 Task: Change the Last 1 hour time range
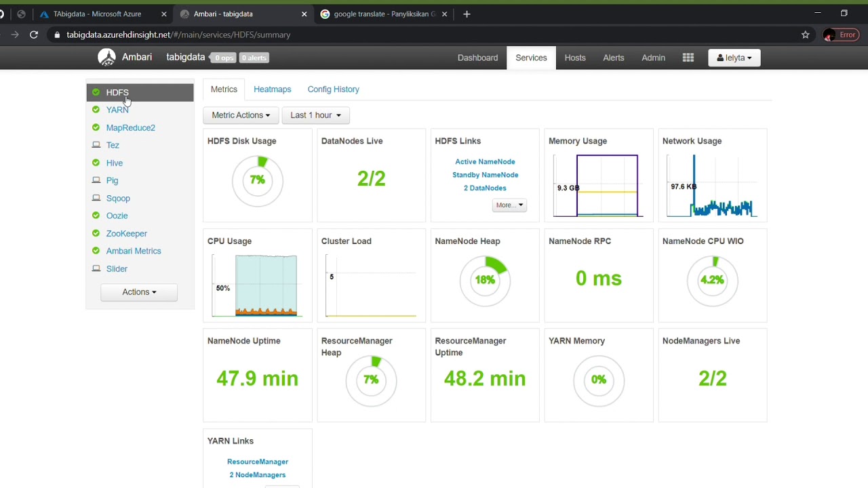[315, 115]
